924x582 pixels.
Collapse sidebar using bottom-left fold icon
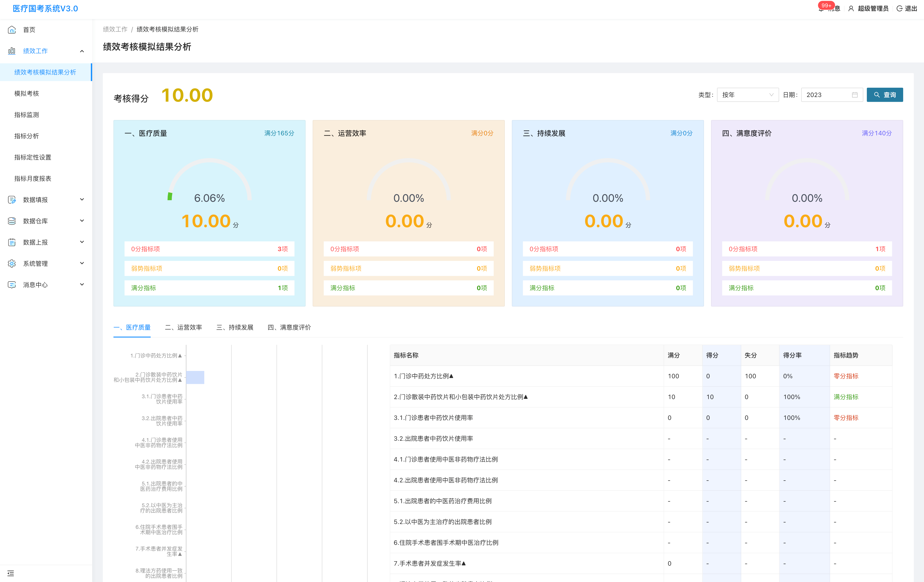tap(11, 573)
